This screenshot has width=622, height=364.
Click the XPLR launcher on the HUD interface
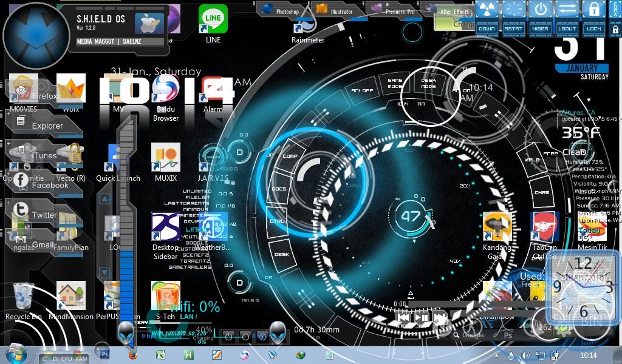[x=532, y=159]
